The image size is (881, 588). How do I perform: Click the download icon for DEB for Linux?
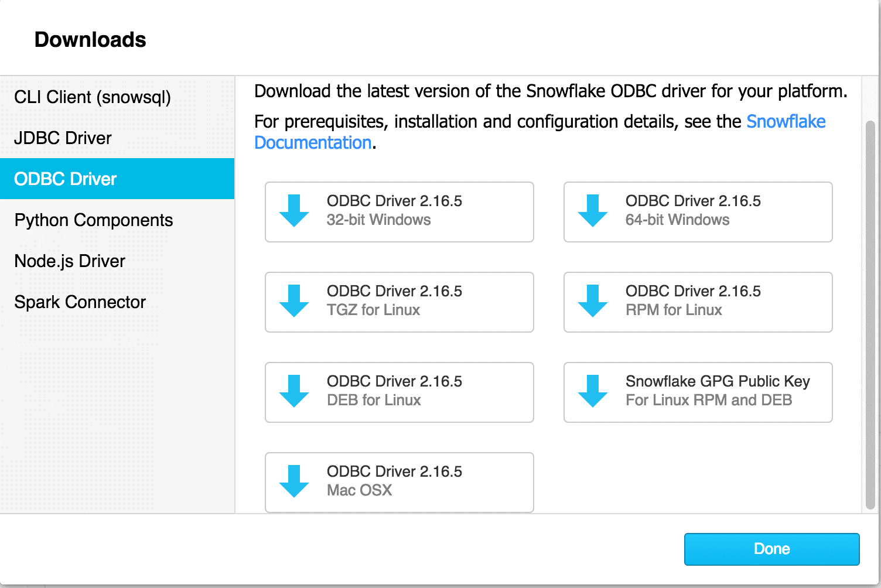point(294,392)
